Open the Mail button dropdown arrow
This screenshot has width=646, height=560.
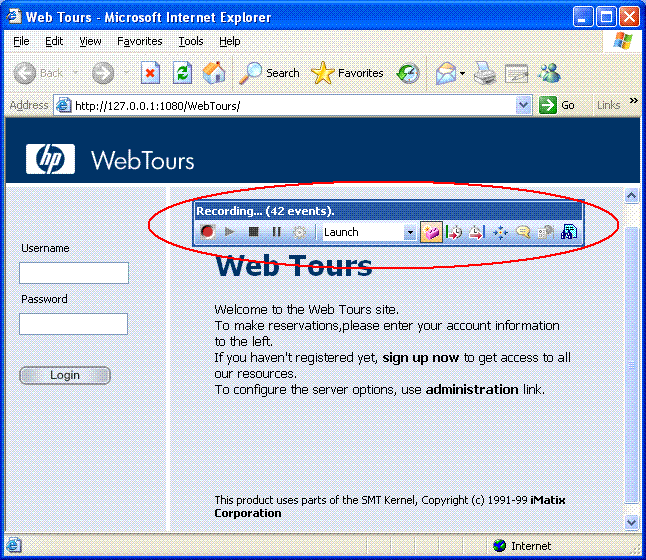(x=462, y=73)
